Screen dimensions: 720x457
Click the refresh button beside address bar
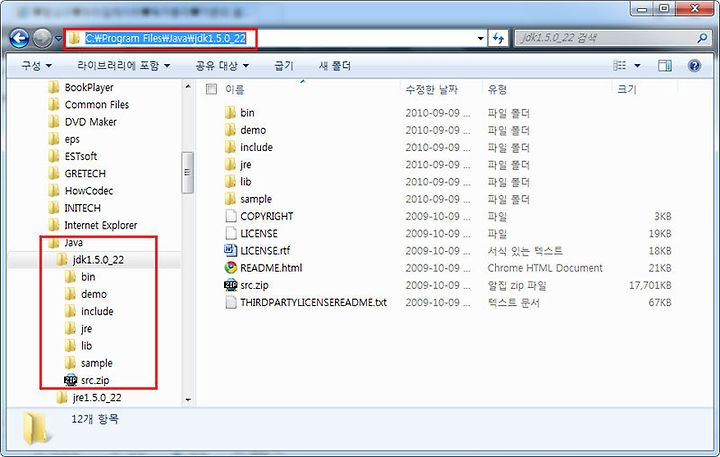(x=498, y=38)
